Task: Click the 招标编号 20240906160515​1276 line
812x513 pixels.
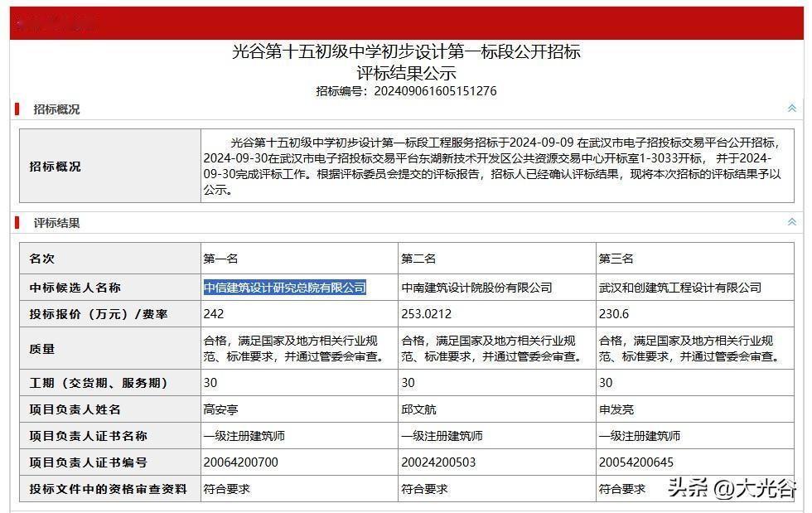Action: 407,91
